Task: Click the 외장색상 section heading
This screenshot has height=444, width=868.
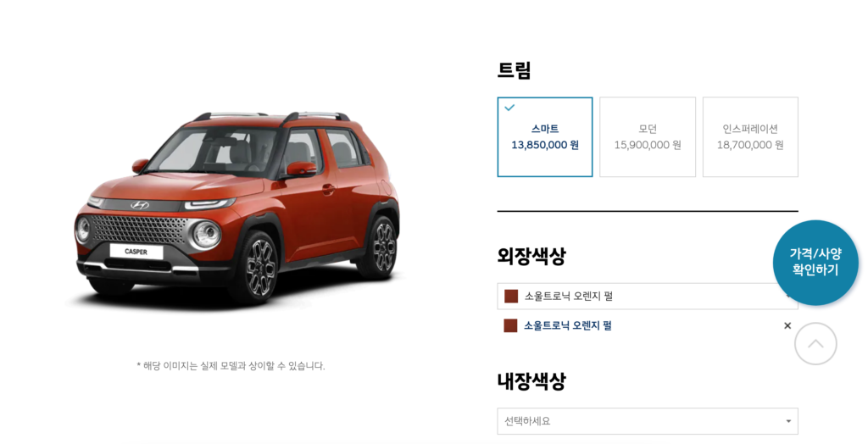Action: [x=531, y=256]
